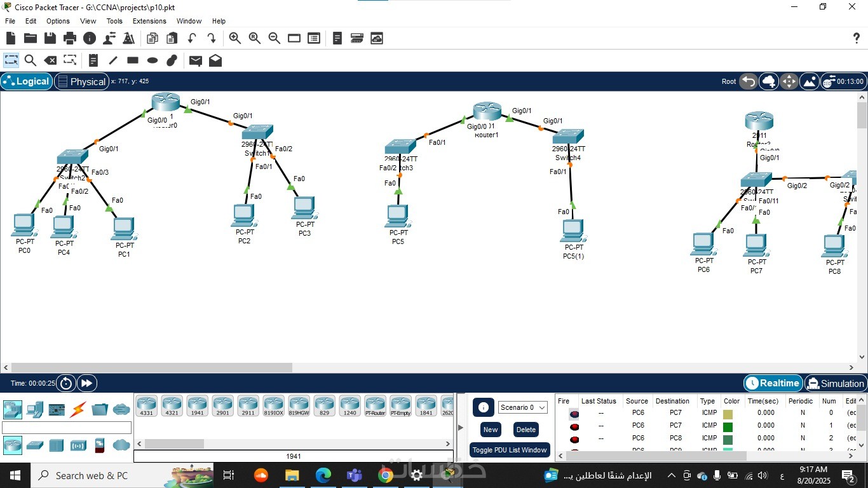The width and height of the screenshot is (868, 488).
Task: Print the current workspace
Action: (x=70, y=38)
